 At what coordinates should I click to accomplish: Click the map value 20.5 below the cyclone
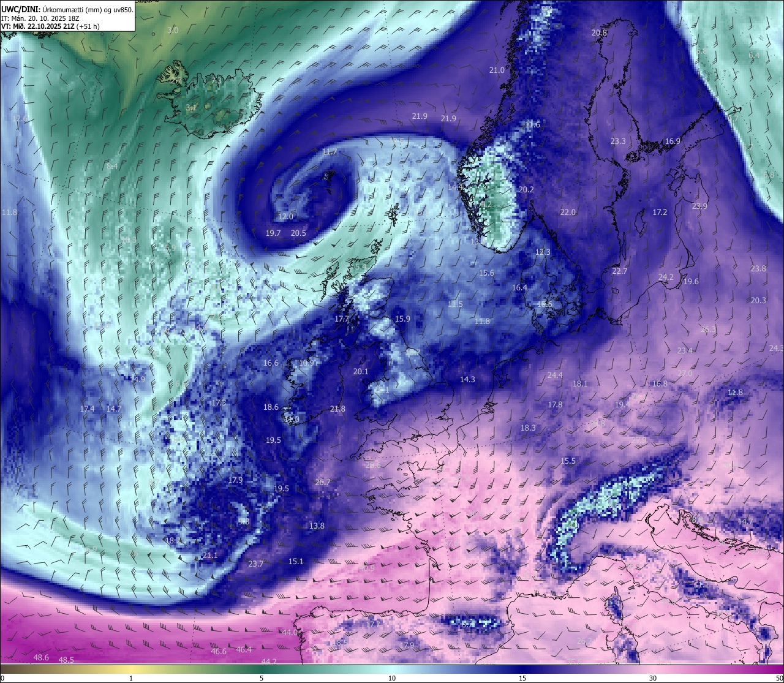point(298,233)
